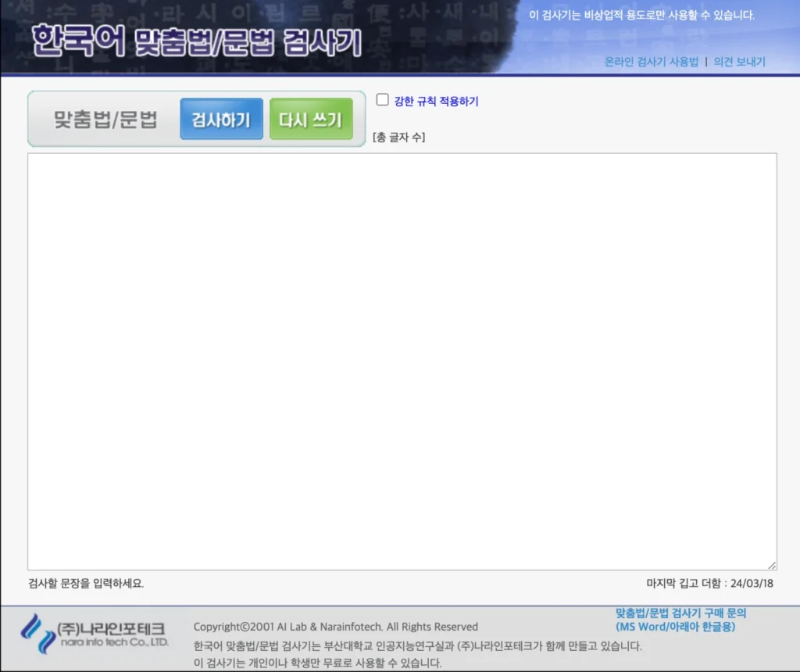Click the Copyright 2001 AI Lab footer text
800x672 pixels.
point(334,627)
